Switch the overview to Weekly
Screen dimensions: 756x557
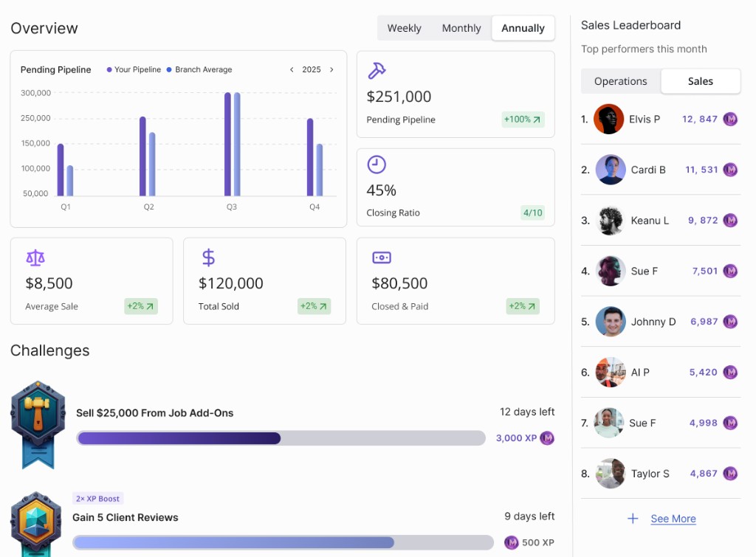[x=404, y=28]
